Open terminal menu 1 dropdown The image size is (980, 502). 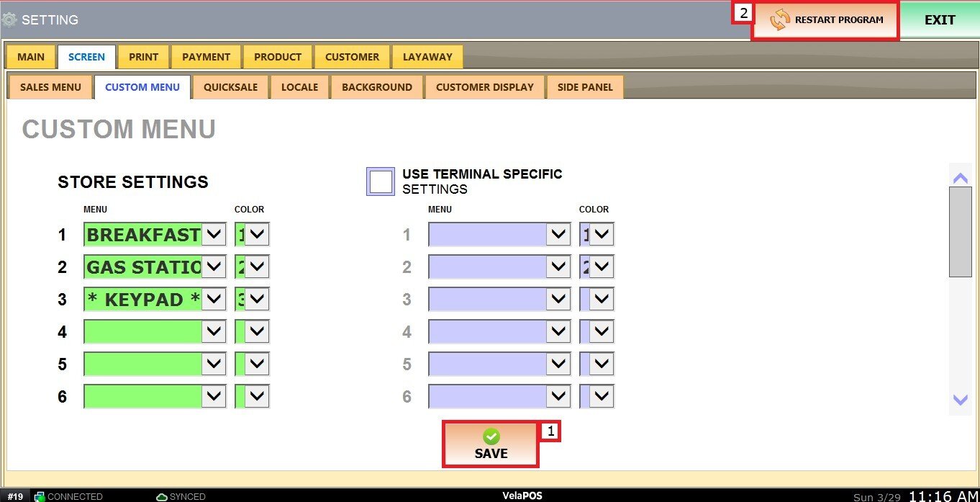(558, 235)
